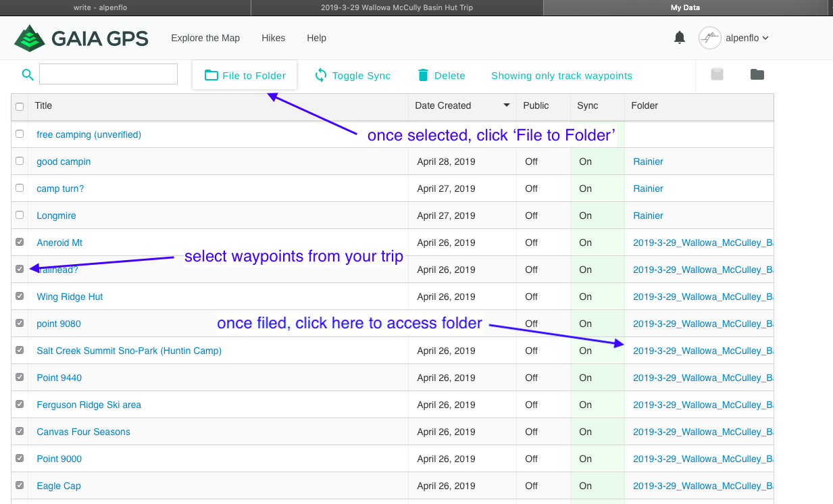Screen dimensions: 833x504
Task: Click the File to Folder button
Action: [245, 75]
